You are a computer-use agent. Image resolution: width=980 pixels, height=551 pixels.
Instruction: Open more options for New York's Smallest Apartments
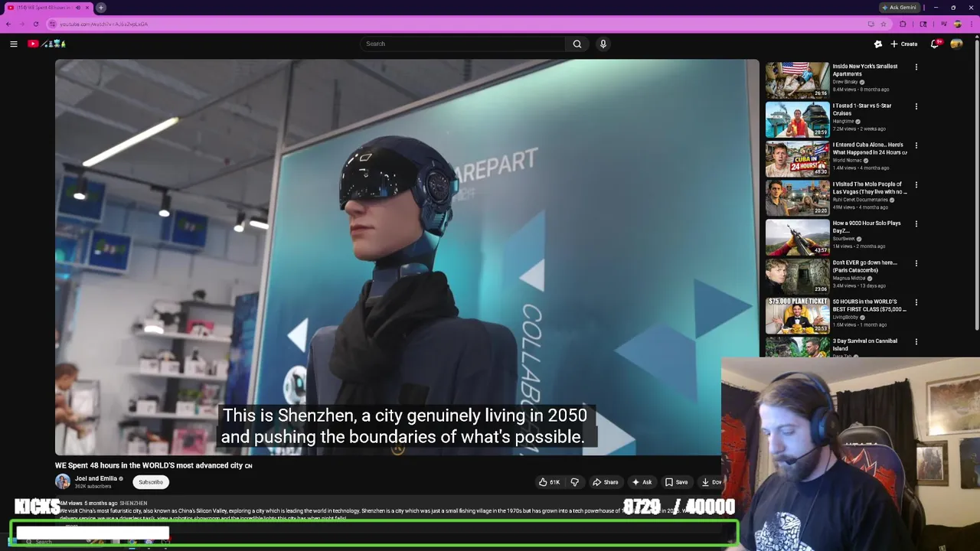[x=916, y=67]
